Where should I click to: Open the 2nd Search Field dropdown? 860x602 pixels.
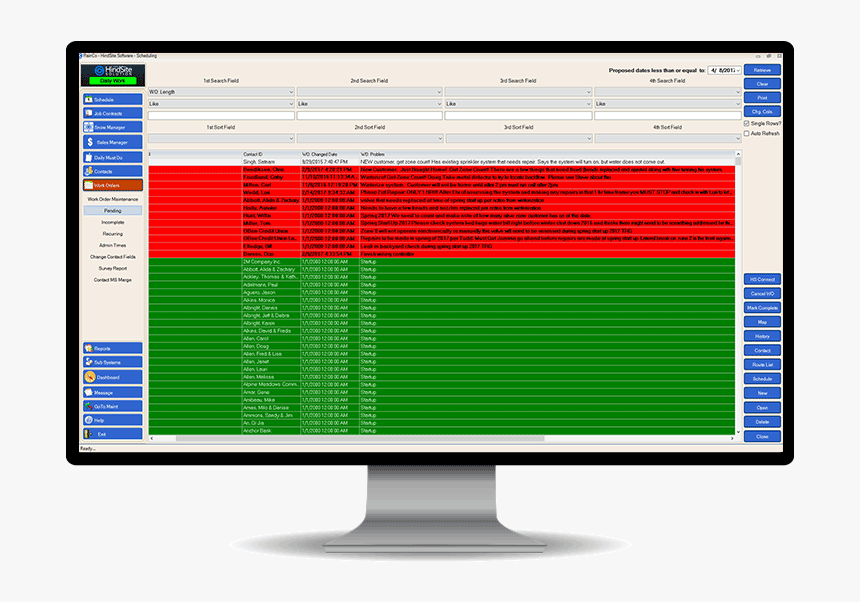click(x=370, y=92)
